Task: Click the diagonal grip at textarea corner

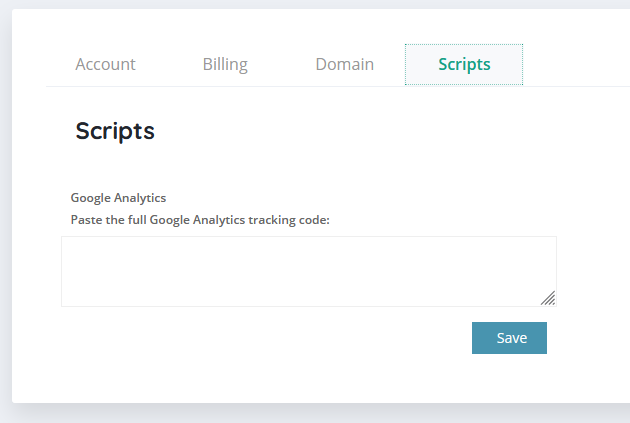Action: 548,298
